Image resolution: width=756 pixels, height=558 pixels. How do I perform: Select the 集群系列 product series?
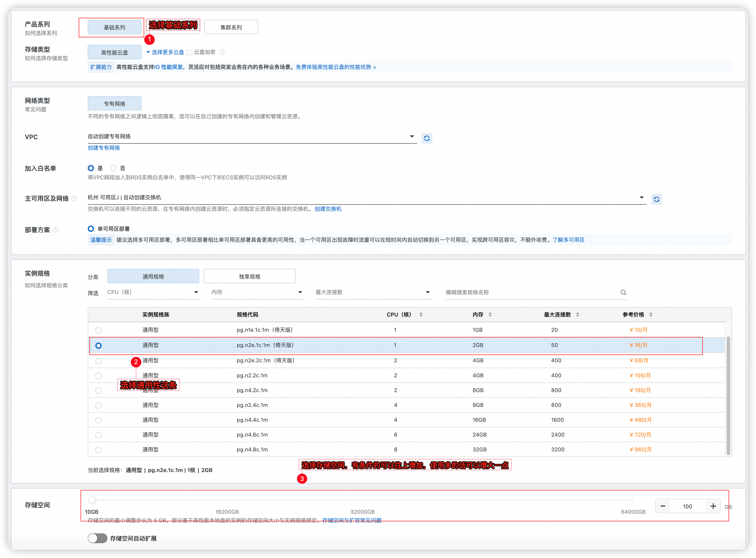231,27
